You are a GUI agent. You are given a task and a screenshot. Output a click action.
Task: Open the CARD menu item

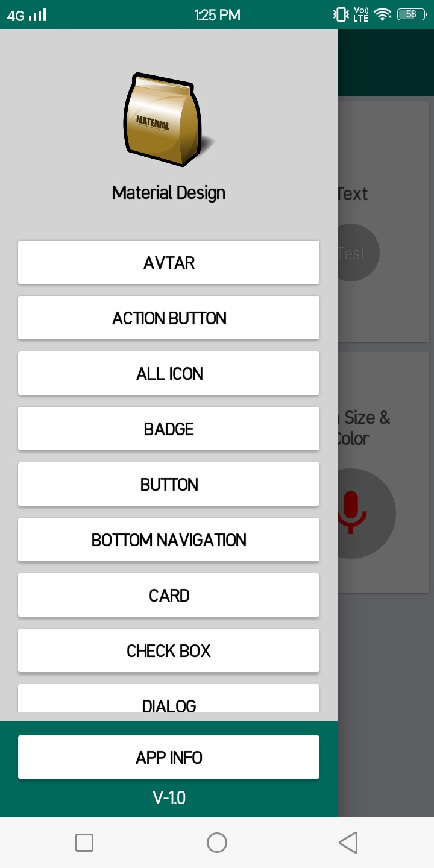point(169,595)
